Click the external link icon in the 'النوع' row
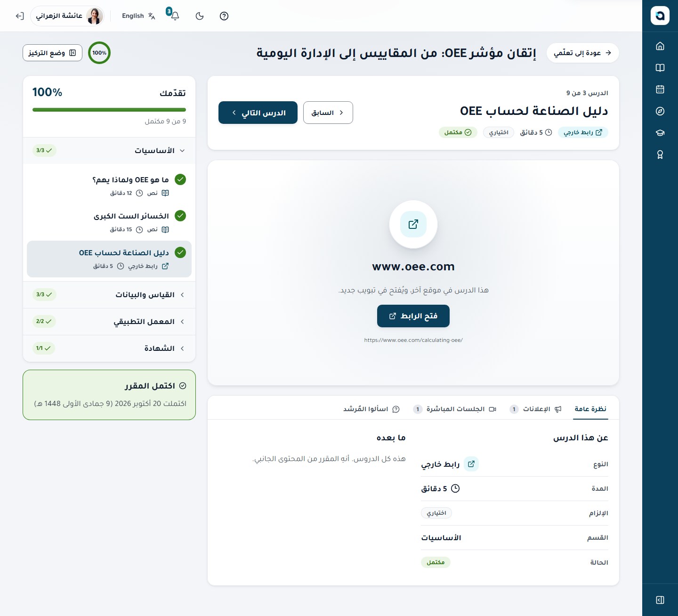The image size is (678, 616). [x=471, y=464]
